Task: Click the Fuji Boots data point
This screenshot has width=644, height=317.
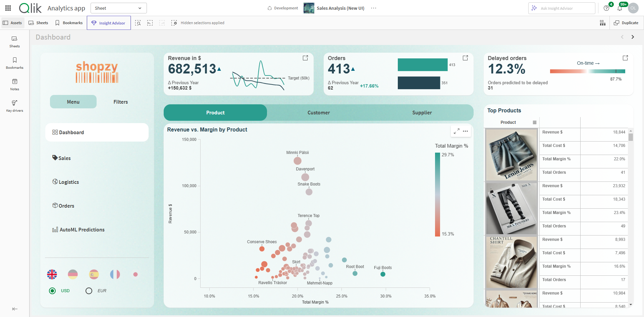Action: 383,274
